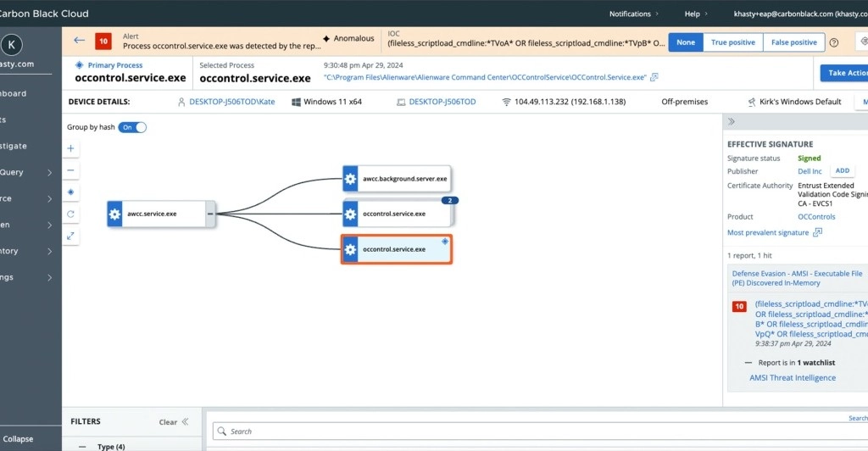
Task: Collapse the Filters panel with double chevron
Action: tap(185, 421)
